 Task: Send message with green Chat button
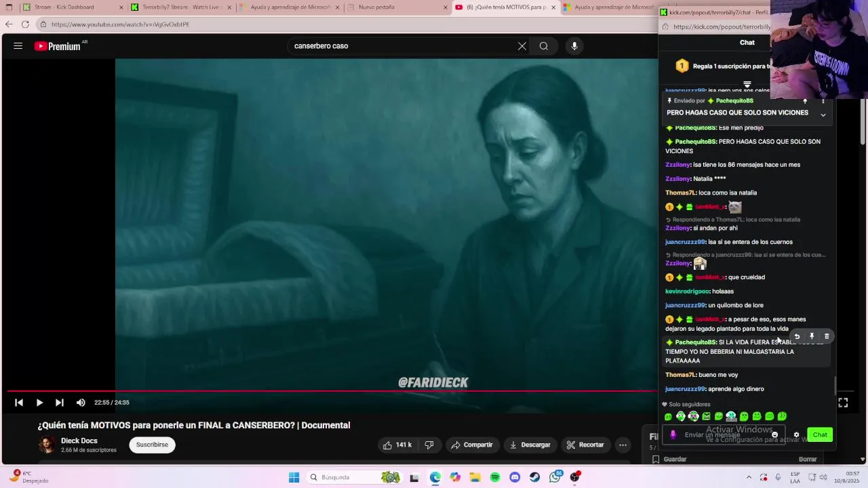820,435
